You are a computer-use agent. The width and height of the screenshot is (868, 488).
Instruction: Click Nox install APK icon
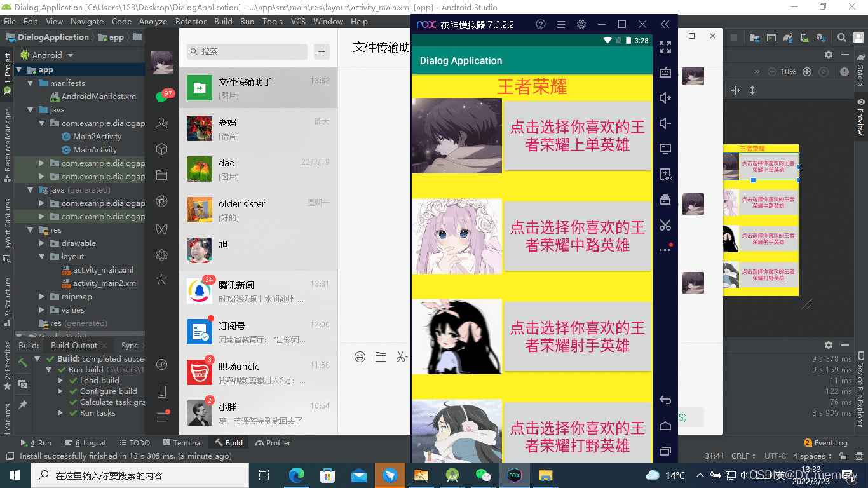pyautogui.click(x=665, y=174)
